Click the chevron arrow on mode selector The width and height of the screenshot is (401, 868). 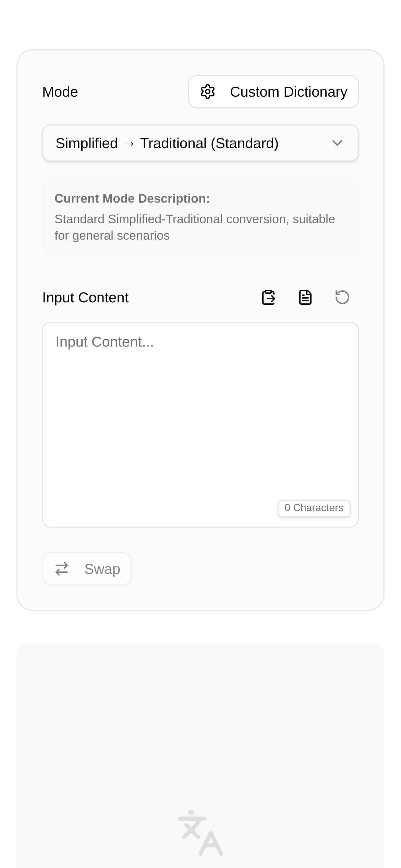tap(337, 143)
